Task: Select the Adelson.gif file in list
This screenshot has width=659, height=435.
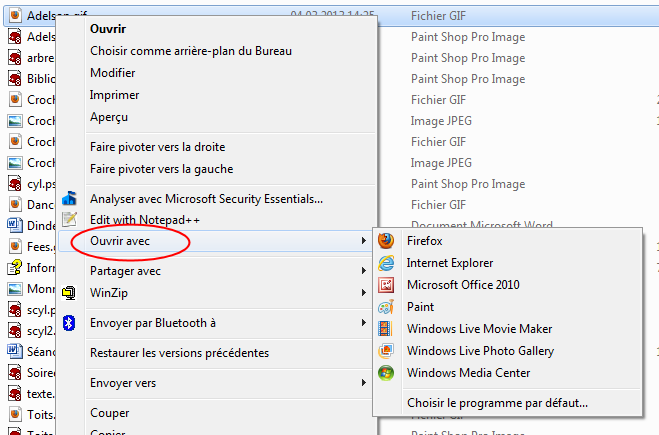Action: coord(45,16)
